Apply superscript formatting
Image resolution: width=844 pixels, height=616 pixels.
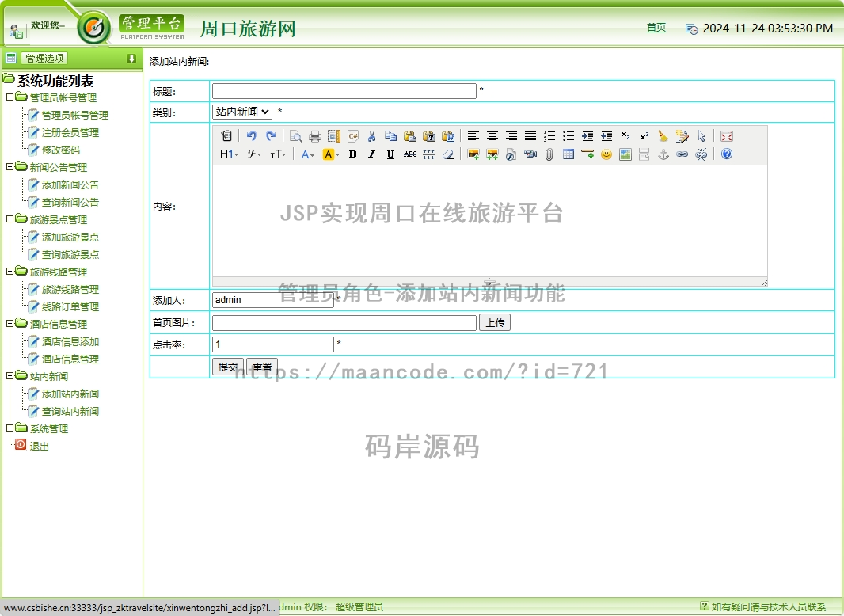pos(644,136)
